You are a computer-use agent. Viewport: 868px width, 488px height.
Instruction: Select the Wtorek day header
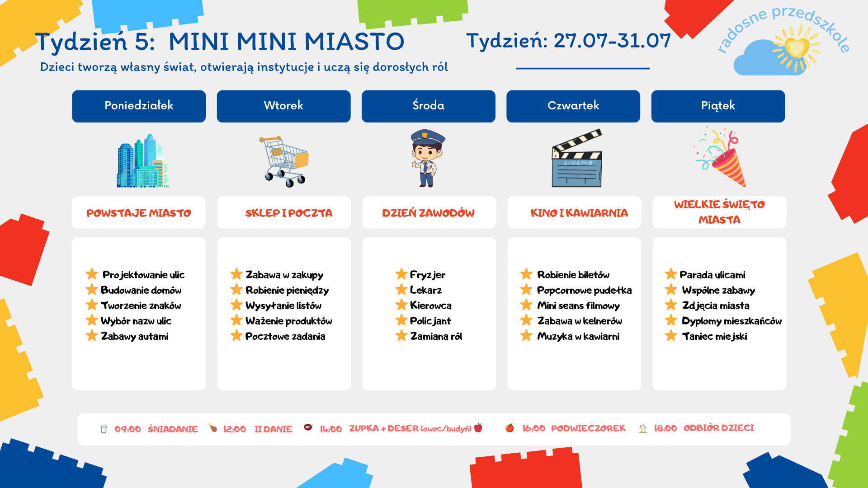click(283, 106)
